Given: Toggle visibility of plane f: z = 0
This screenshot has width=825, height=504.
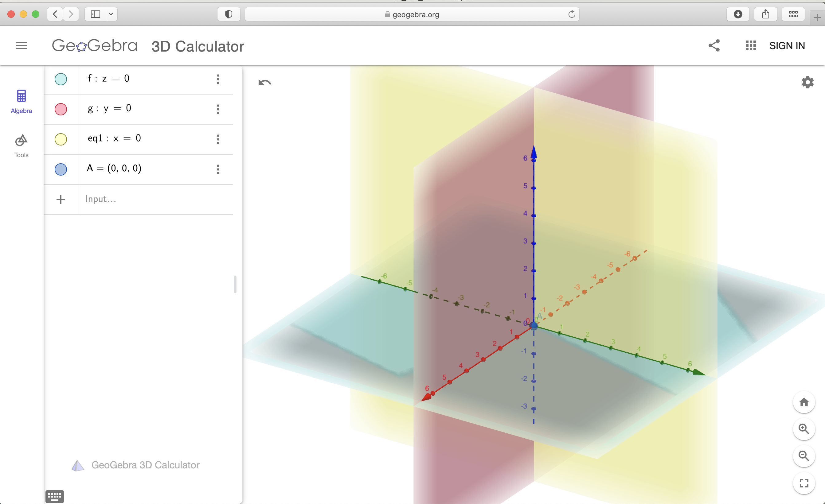Looking at the screenshot, I should pyautogui.click(x=61, y=79).
